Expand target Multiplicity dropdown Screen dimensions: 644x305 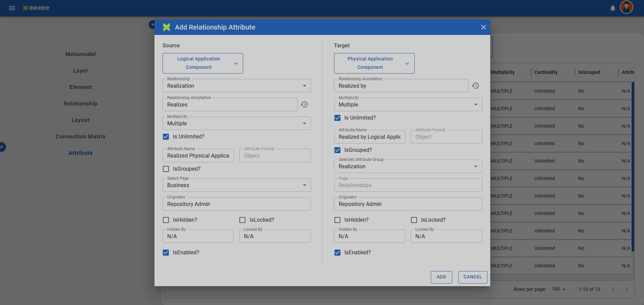[x=408, y=104]
